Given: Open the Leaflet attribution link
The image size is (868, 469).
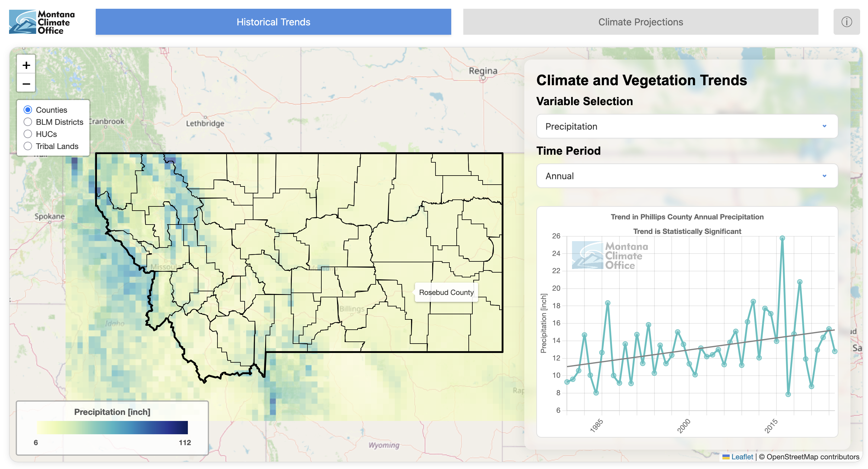Looking at the screenshot, I should [742, 457].
